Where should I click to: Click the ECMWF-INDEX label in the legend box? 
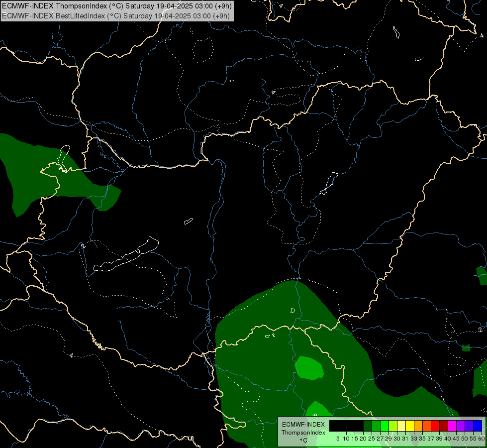(303, 425)
